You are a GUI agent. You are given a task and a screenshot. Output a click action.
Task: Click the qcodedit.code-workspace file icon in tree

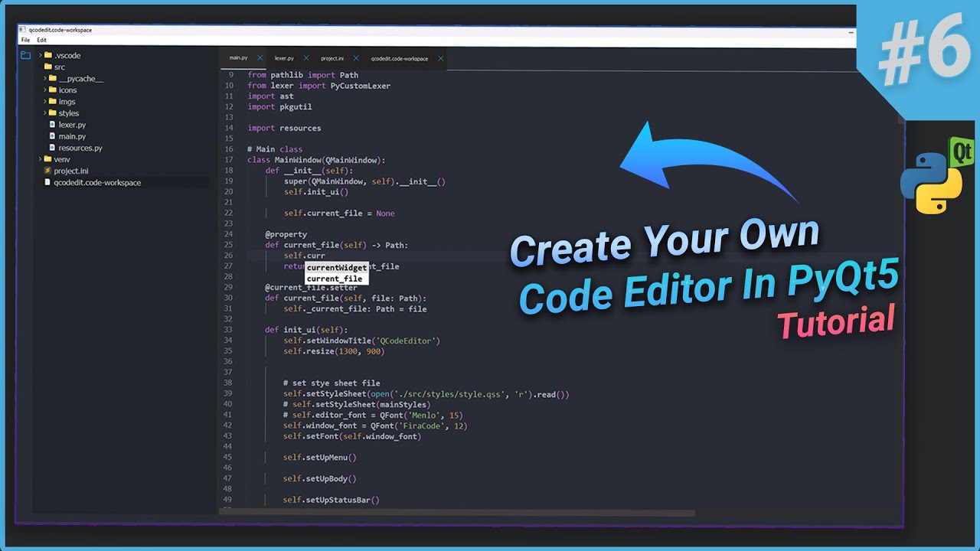pos(47,183)
